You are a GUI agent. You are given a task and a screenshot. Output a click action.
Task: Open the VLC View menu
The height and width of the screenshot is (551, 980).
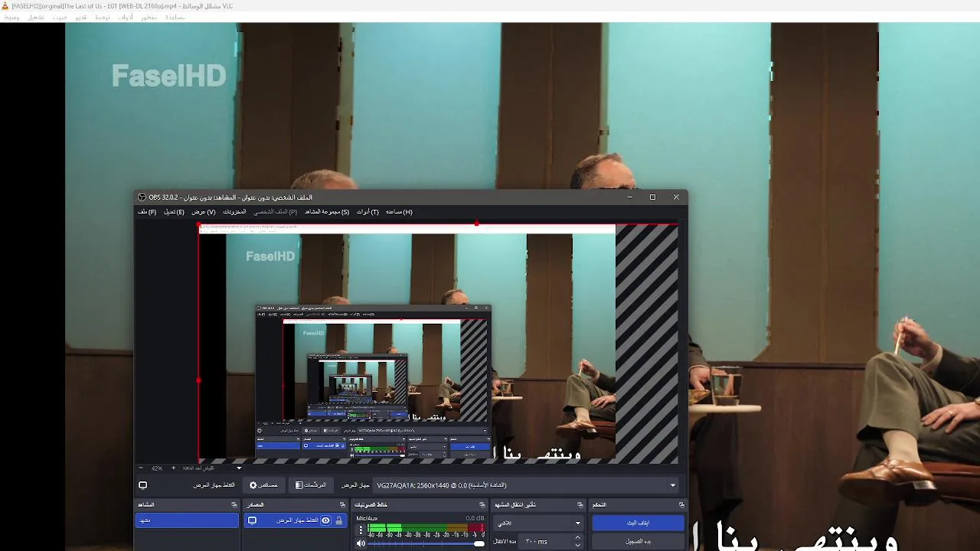149,17
